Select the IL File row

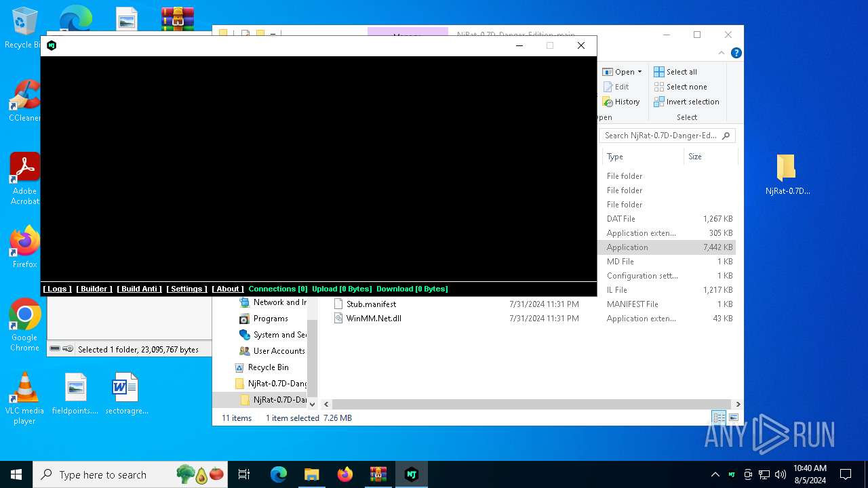point(668,290)
